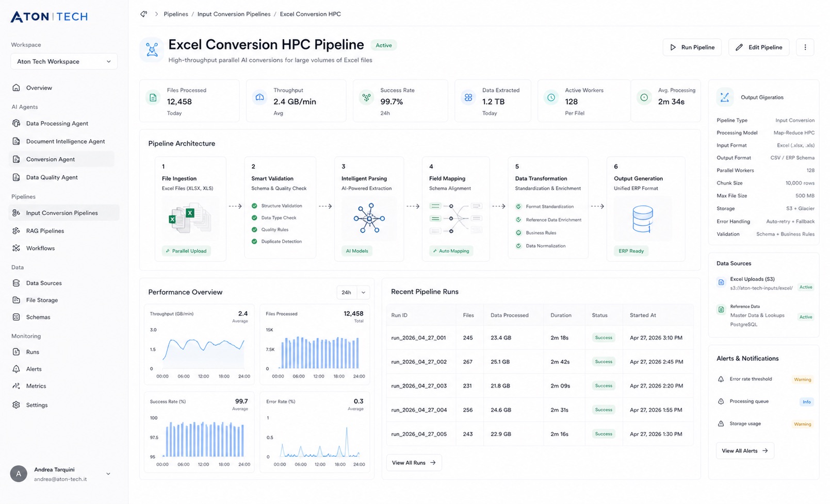Click the pipeline logo icon beside title
The image size is (830, 504).
(152, 49)
